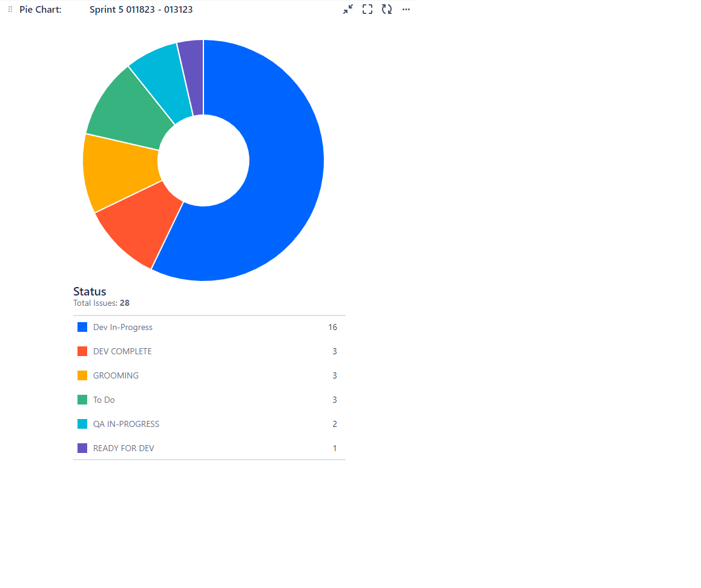Image resolution: width=701 pixels, height=588 pixels.
Task: Click the blue Dev In-Progress legend swatch
Action: pos(82,328)
